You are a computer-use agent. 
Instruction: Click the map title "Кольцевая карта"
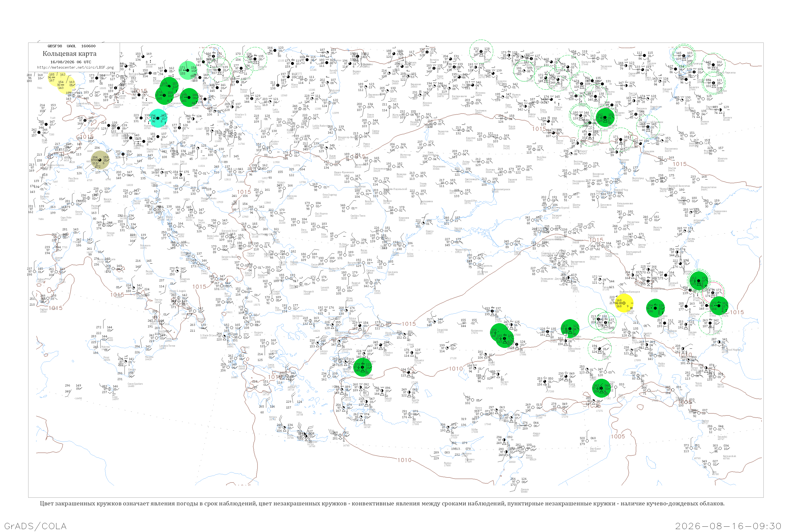(x=69, y=54)
